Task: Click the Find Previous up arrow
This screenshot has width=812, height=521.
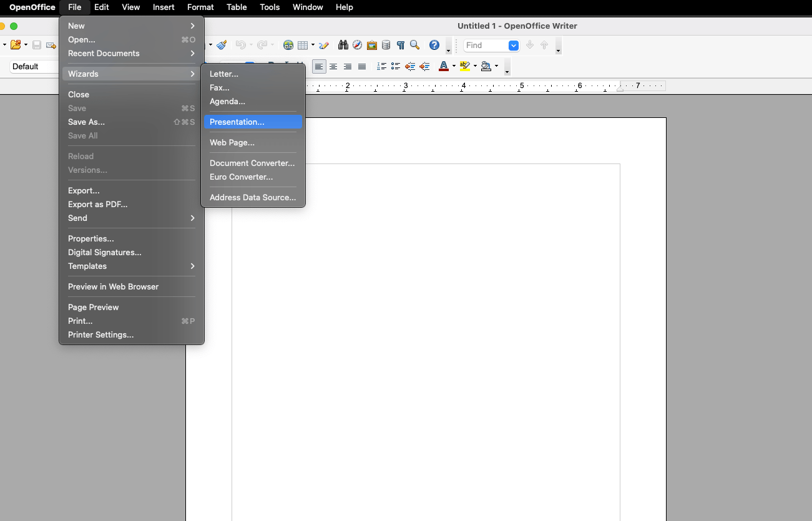Action: pyautogui.click(x=544, y=45)
